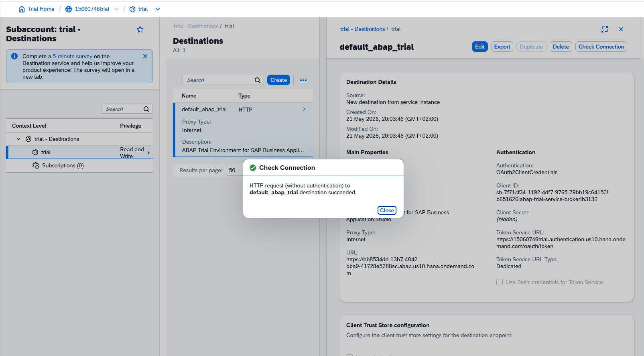Click the trial subaccount cube icon in tree
The image size is (644, 356).
(x=35, y=152)
